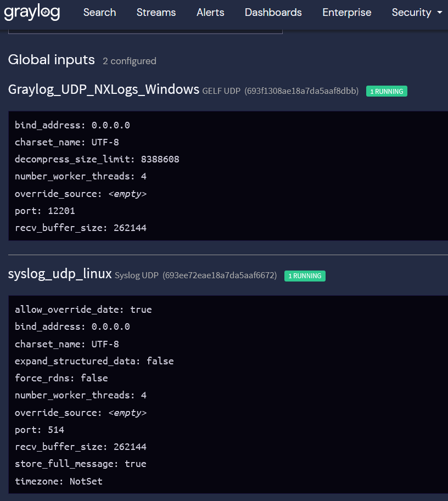This screenshot has height=501, width=448.
Task: Click the 1 RUNNING status badge on Windows input
Action: 387,91
